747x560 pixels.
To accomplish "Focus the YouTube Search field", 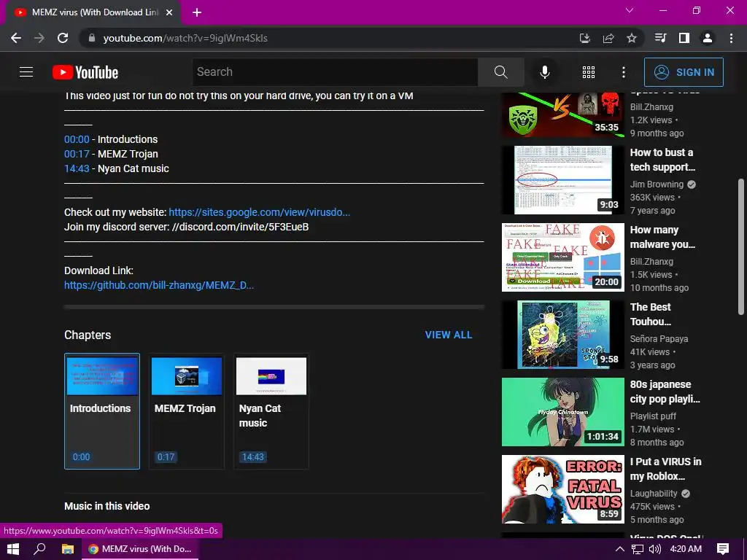I will coord(335,72).
